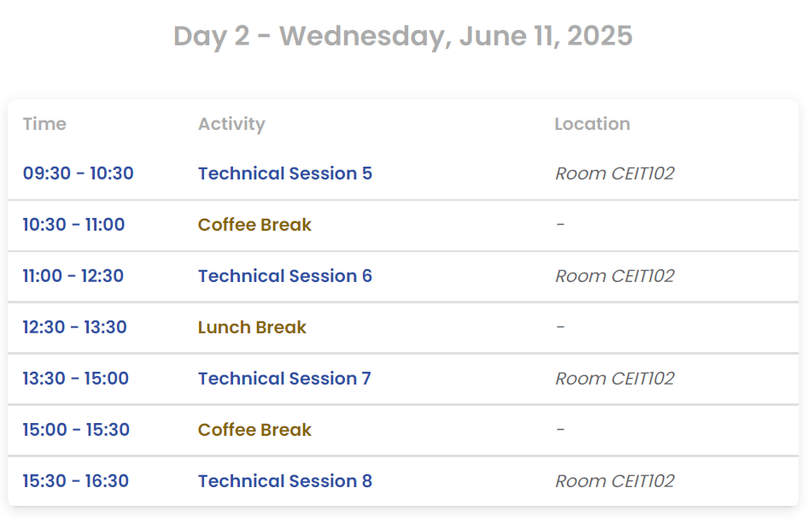Click the Location column header
This screenshot has width=812, height=523.
[592, 124]
